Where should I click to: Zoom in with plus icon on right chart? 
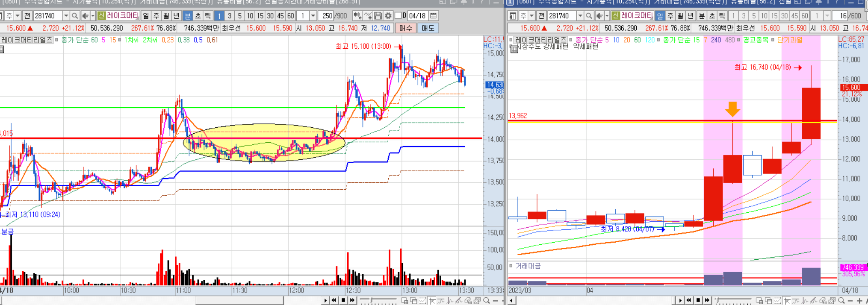[x=859, y=301]
